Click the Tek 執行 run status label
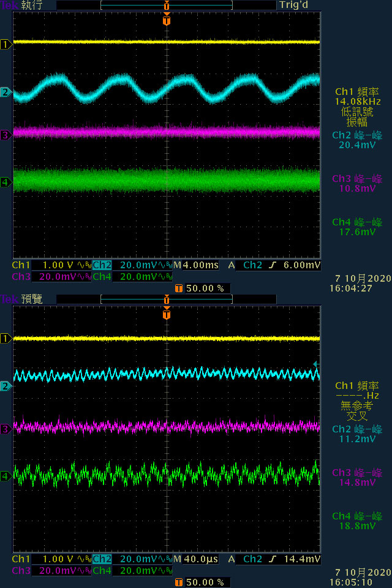The width and height of the screenshot is (392, 588). [22, 5]
